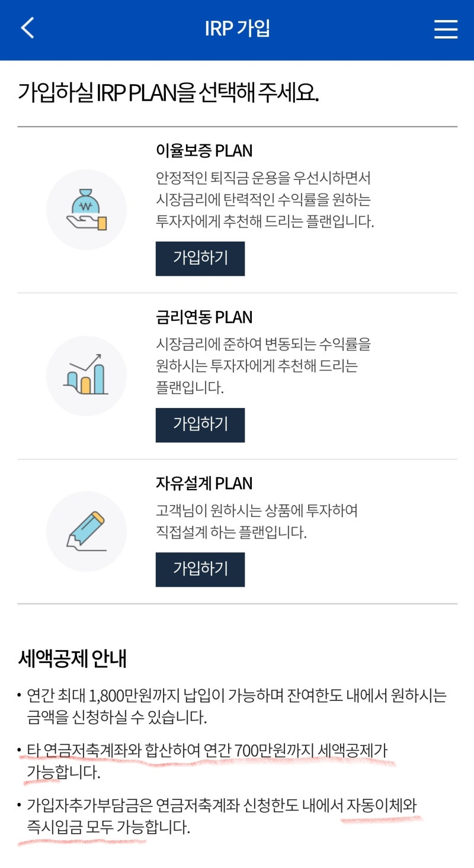Open the hamburger menu
Image resolution: width=474 pixels, height=868 pixels.
(x=446, y=29)
